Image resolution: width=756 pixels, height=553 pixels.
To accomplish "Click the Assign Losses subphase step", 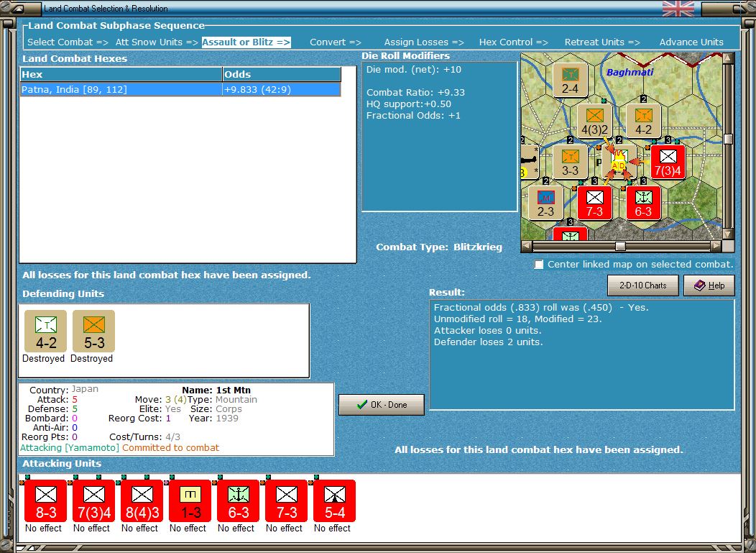I will pyautogui.click(x=424, y=42).
